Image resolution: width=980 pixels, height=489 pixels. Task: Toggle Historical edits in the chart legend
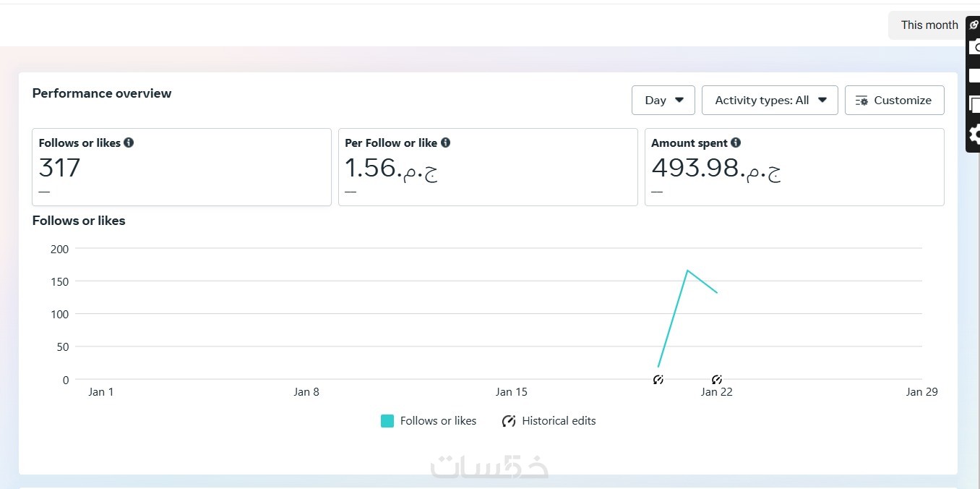(x=549, y=421)
